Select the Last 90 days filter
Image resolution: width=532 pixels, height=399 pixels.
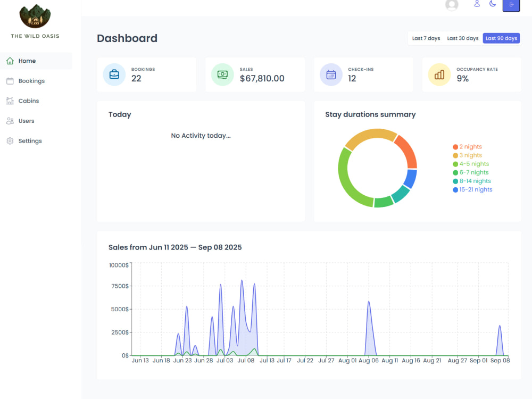point(501,38)
